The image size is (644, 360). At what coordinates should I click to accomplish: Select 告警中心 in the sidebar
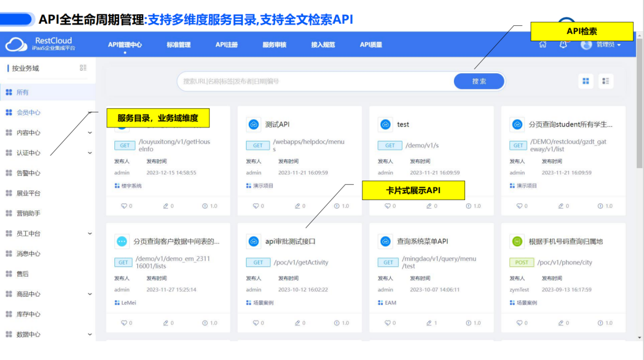click(47, 173)
